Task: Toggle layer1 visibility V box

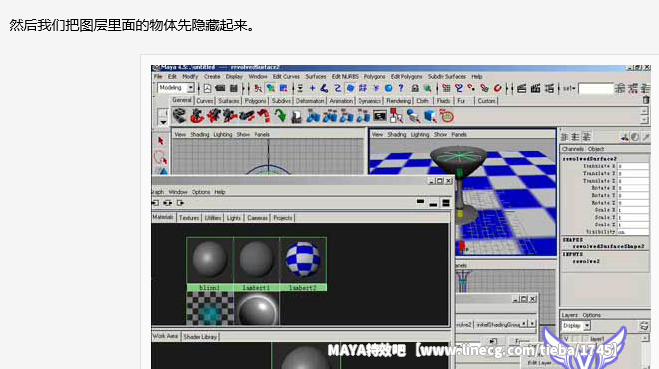Action: [567, 339]
